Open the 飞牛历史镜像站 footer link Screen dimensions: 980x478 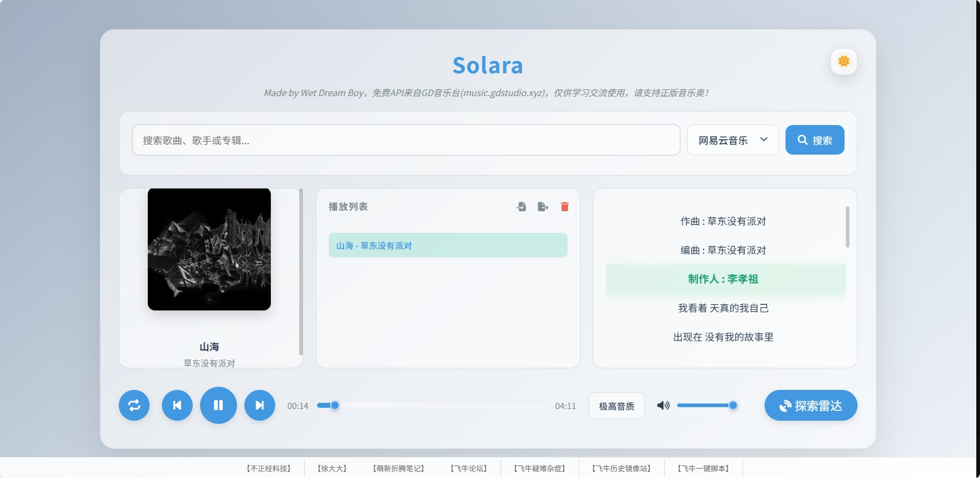coord(621,469)
